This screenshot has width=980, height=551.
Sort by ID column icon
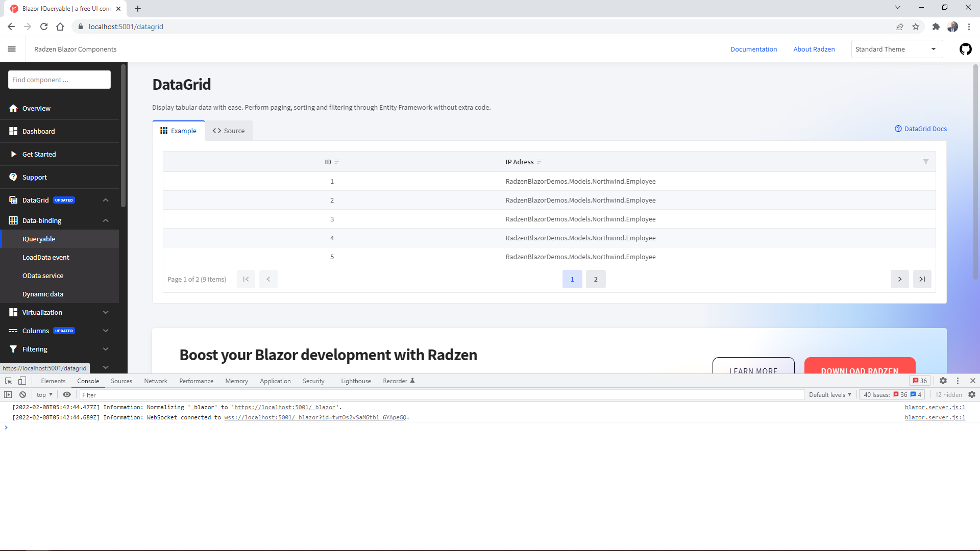337,162
